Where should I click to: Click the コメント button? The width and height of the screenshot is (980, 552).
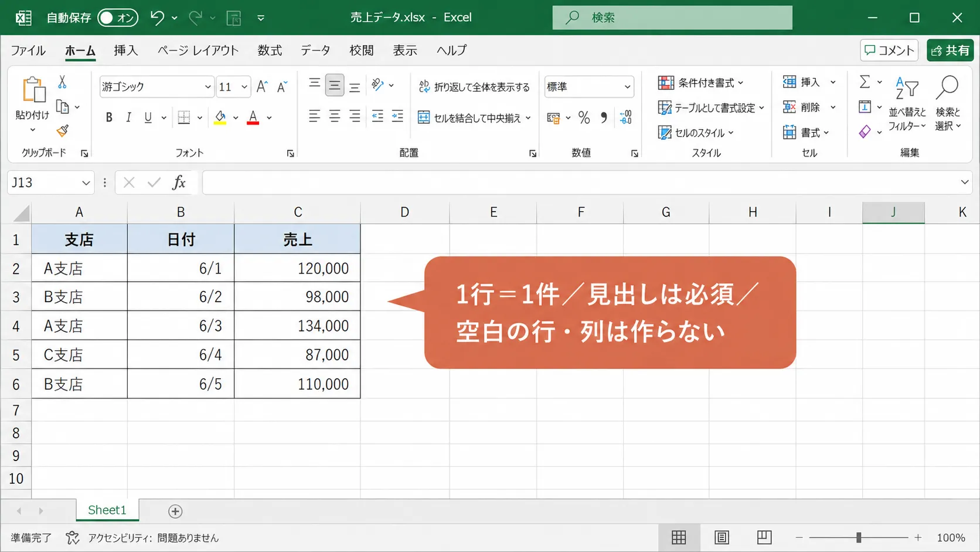889,50
